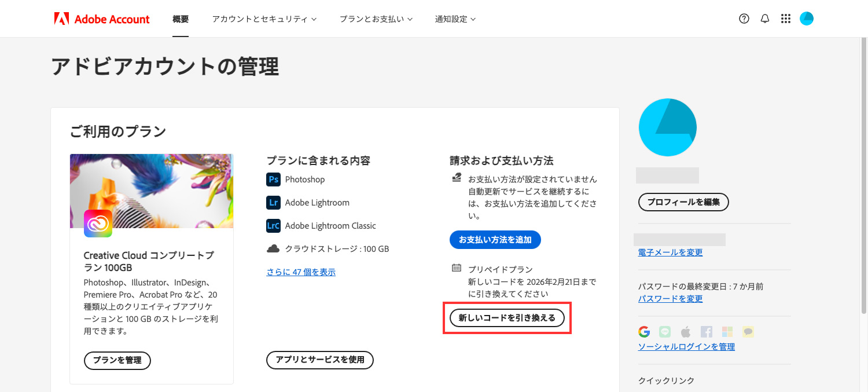Viewport: 868px width, 392px height.
Task: Open ソーシャルログインを管理 link
Action: pos(686,347)
